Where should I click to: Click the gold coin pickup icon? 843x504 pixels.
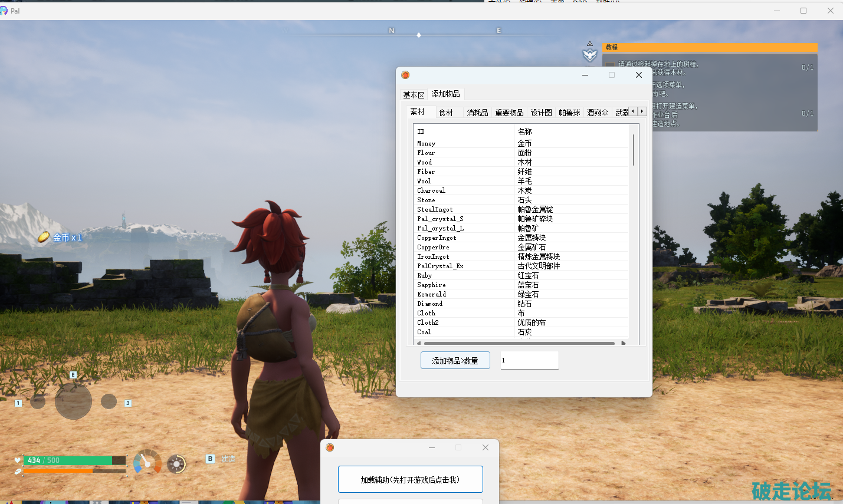click(x=44, y=237)
